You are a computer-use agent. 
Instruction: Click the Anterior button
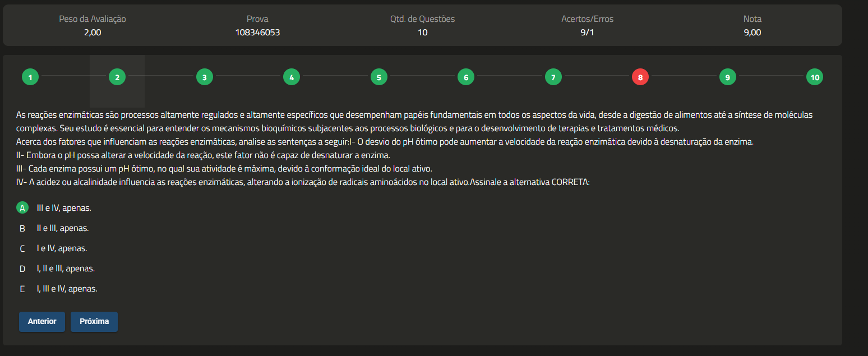tap(42, 322)
